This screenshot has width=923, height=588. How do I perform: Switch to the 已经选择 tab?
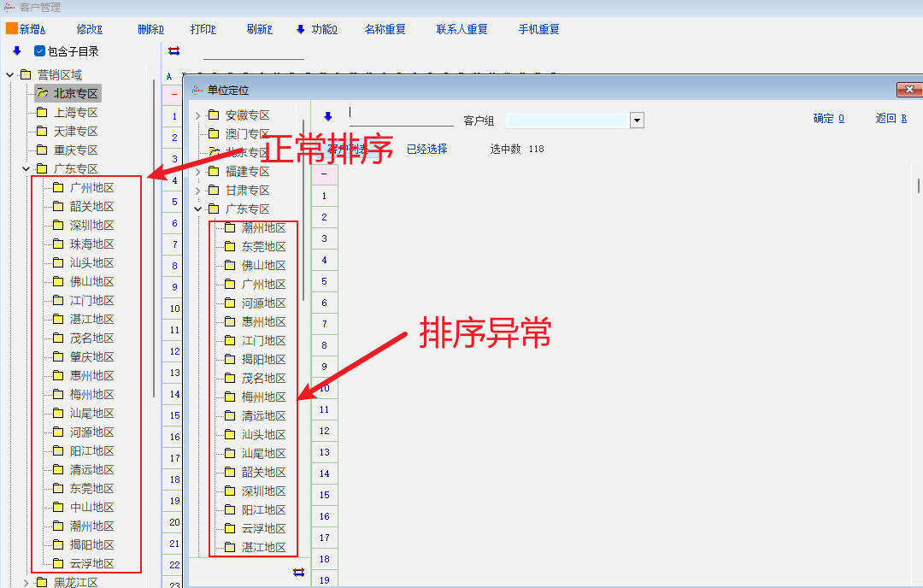coord(426,149)
